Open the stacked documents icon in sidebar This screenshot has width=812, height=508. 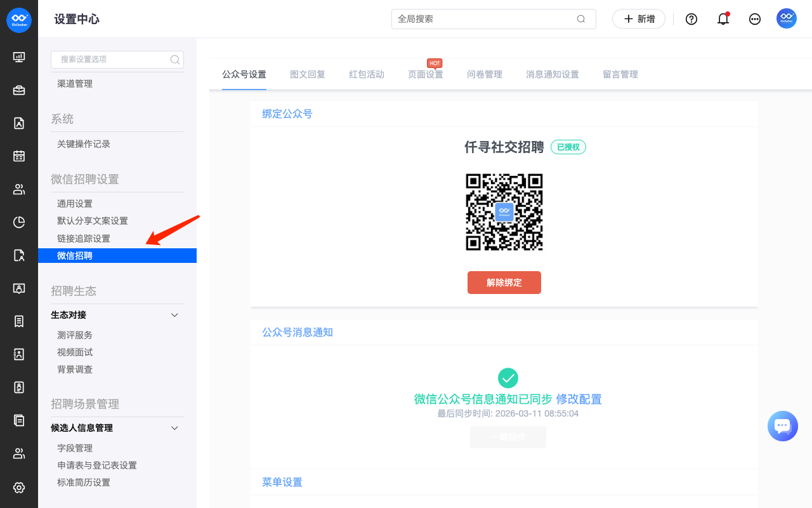tap(19, 420)
